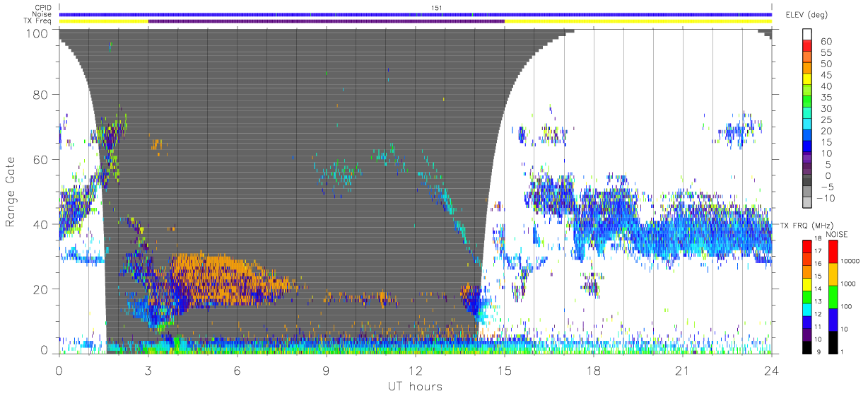Click the "10000" label on NOISE colorbar
This screenshot has height=401, width=868.
[x=851, y=261]
